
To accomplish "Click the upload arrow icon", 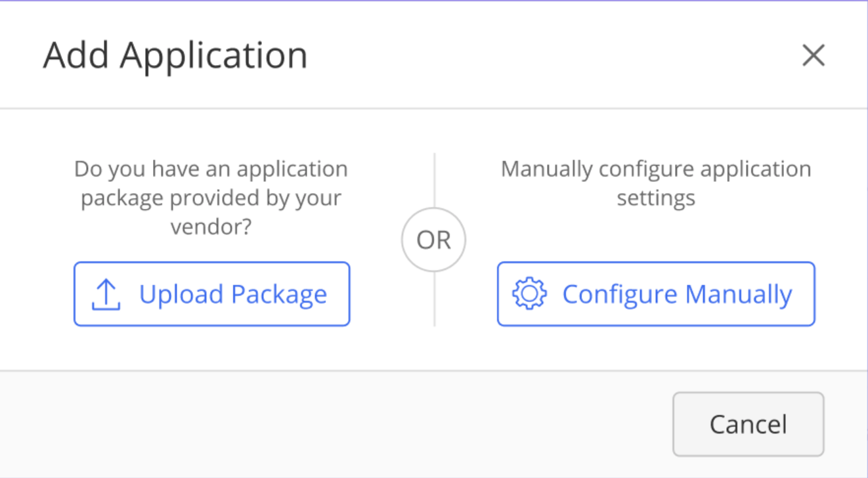I will click(x=106, y=295).
